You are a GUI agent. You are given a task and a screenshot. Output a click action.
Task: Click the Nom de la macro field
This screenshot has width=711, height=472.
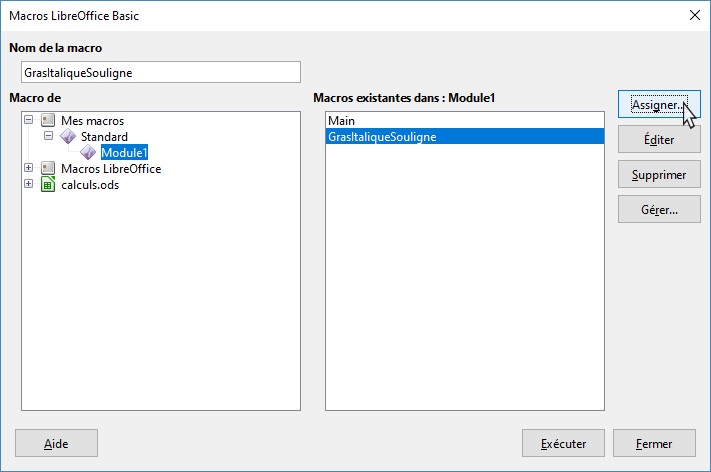pos(160,72)
